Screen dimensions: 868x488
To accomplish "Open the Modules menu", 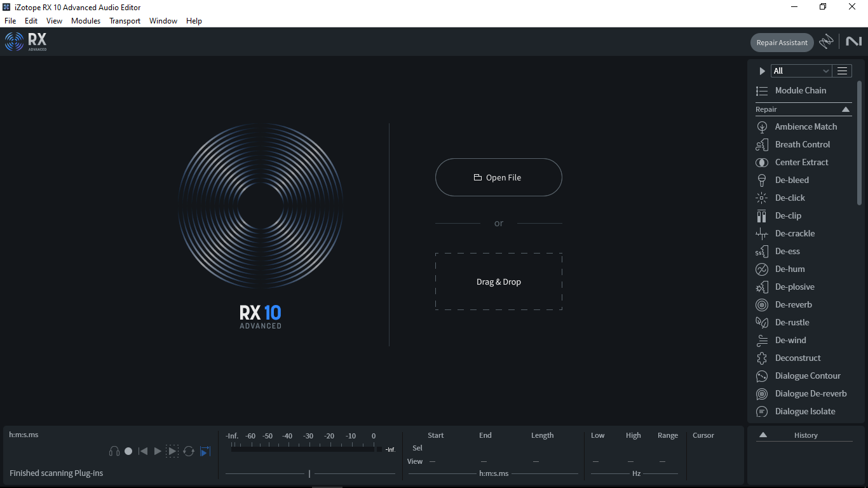I will 86,21.
